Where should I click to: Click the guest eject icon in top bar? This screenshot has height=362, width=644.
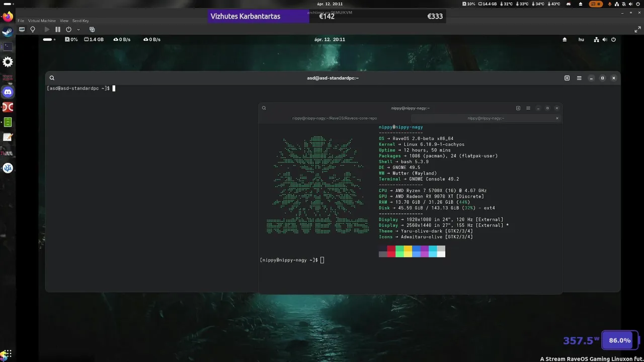(565, 39)
